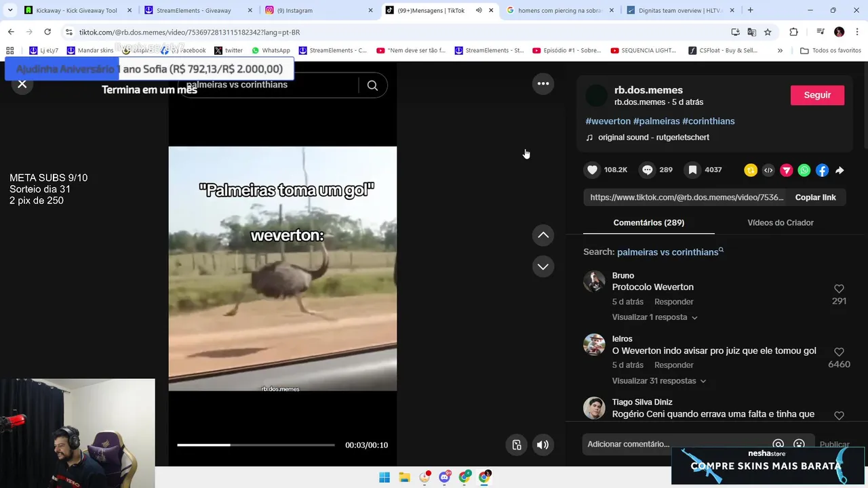Screen dimensions: 868x488
Task: Like Tiago Silva Diniz's comment heart
Action: pyautogui.click(x=839, y=415)
